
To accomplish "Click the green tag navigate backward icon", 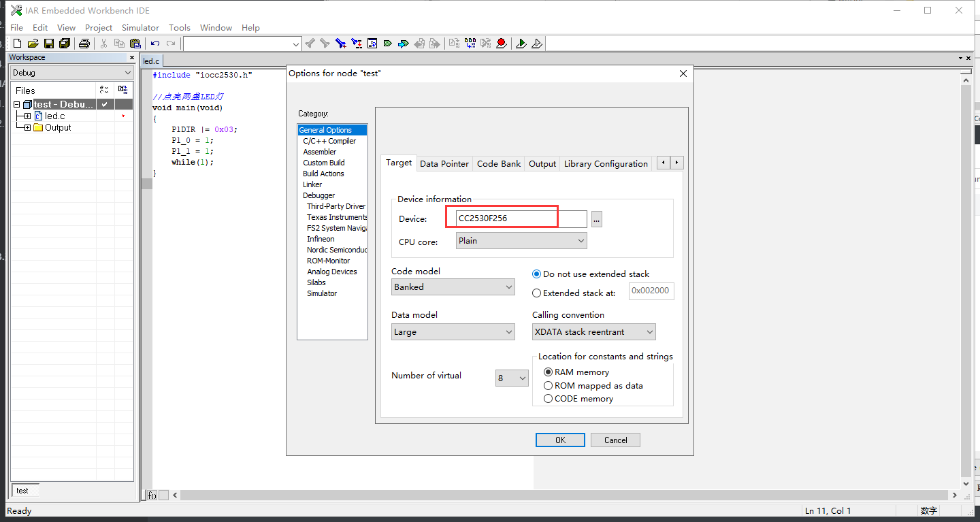I will point(387,44).
